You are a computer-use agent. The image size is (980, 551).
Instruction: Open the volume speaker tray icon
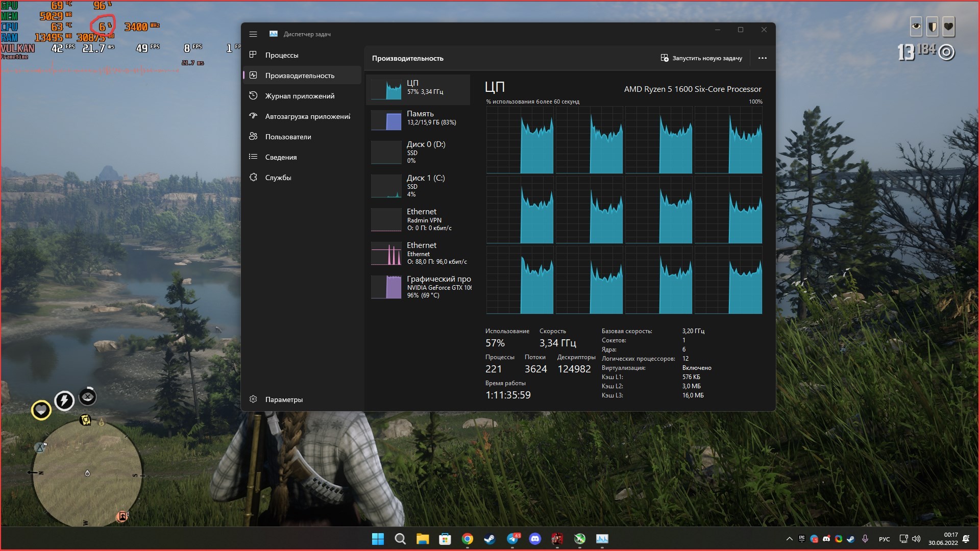coord(916,539)
